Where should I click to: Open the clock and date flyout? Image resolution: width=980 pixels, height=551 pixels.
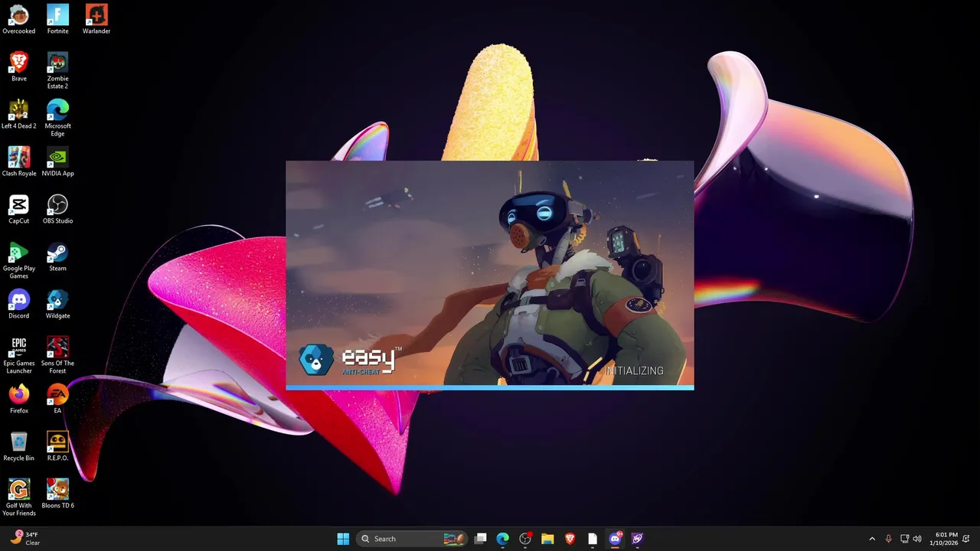point(943,539)
